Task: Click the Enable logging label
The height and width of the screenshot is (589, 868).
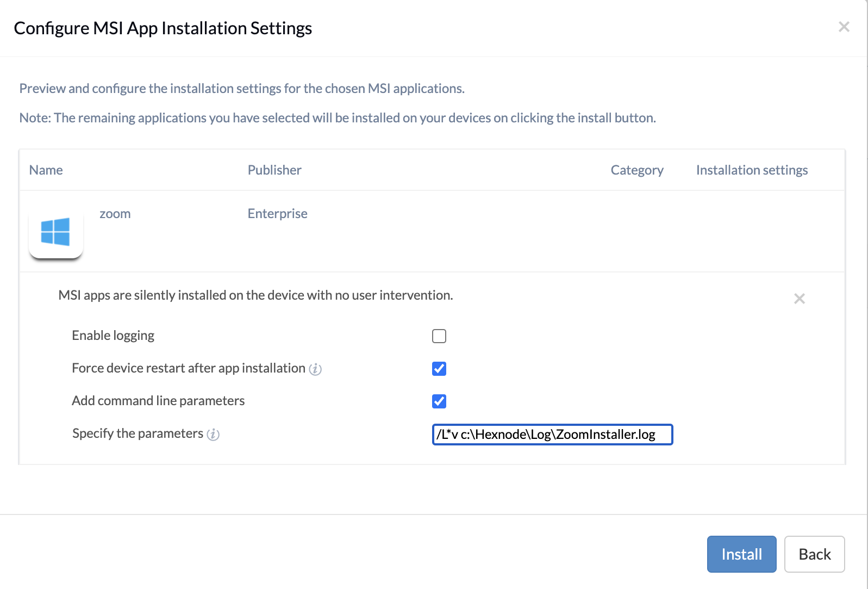Action: pyautogui.click(x=113, y=336)
